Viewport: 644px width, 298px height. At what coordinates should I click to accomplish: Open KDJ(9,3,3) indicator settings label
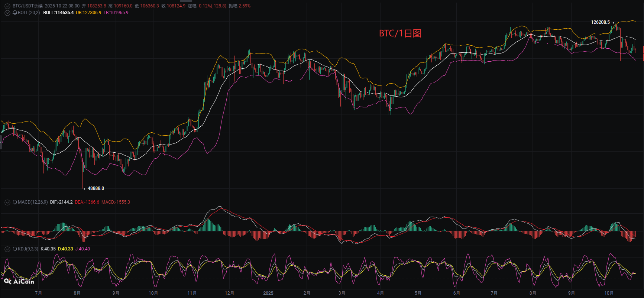click(x=28, y=249)
